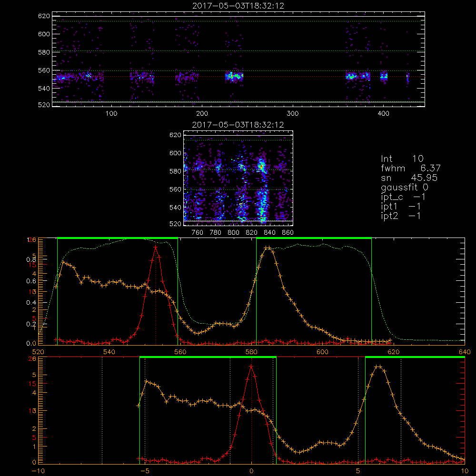Click the top plot title 2017-05-03T18:32:12
Viewport: 476px width, 476px height.
pos(238,6)
